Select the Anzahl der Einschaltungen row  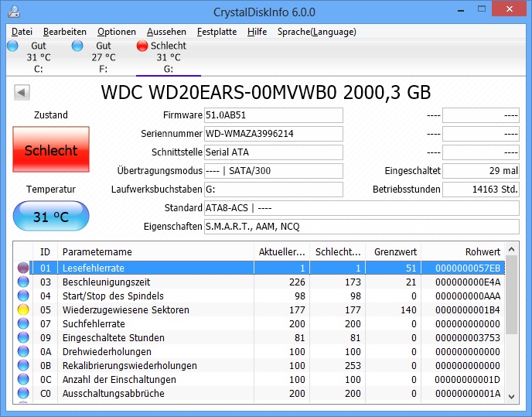pos(261,379)
